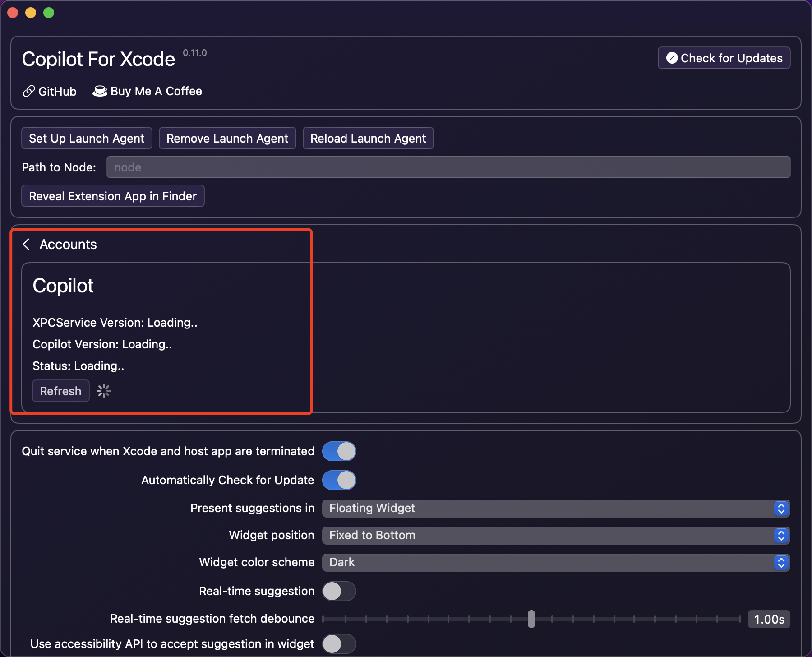Click Remove Launch Agent button
This screenshot has height=657, width=812.
227,138
